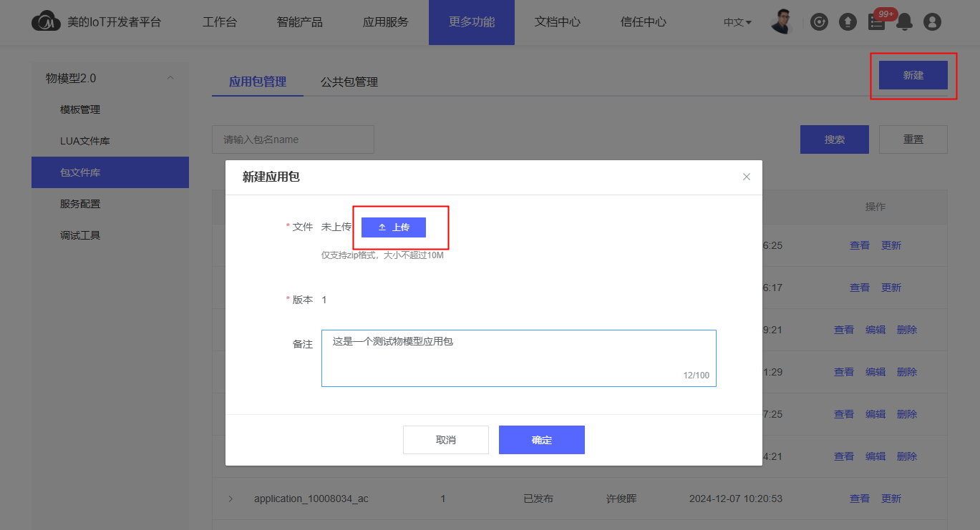The height and width of the screenshot is (530, 980).
Task: Click 编辑 in the row ending 4:21
Action: click(x=875, y=456)
